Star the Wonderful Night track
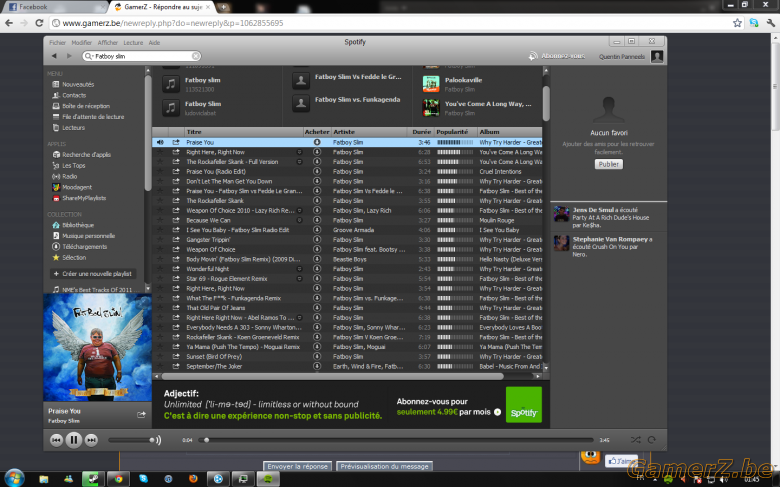This screenshot has width=780, height=487. (x=160, y=269)
